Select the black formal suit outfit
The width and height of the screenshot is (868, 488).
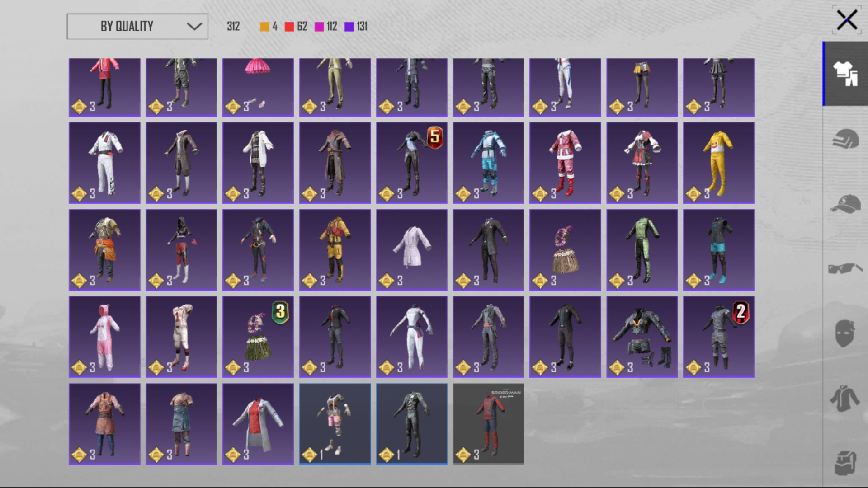click(x=488, y=250)
